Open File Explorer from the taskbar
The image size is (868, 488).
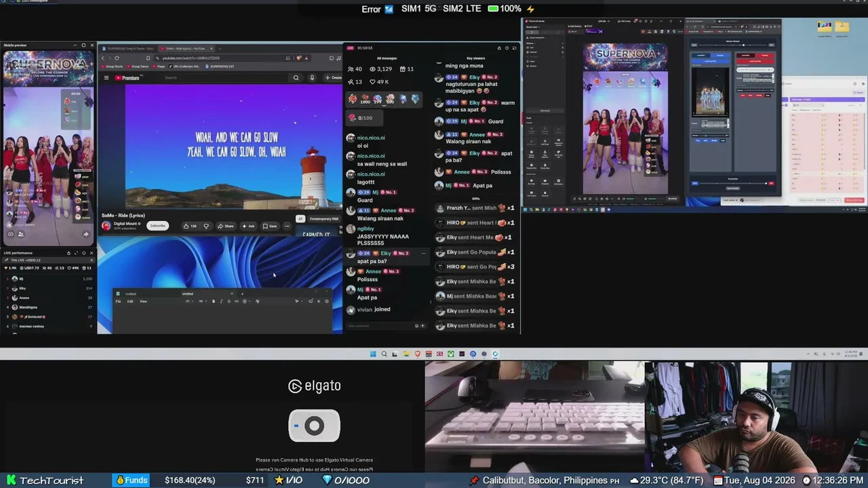pyautogui.click(x=406, y=354)
